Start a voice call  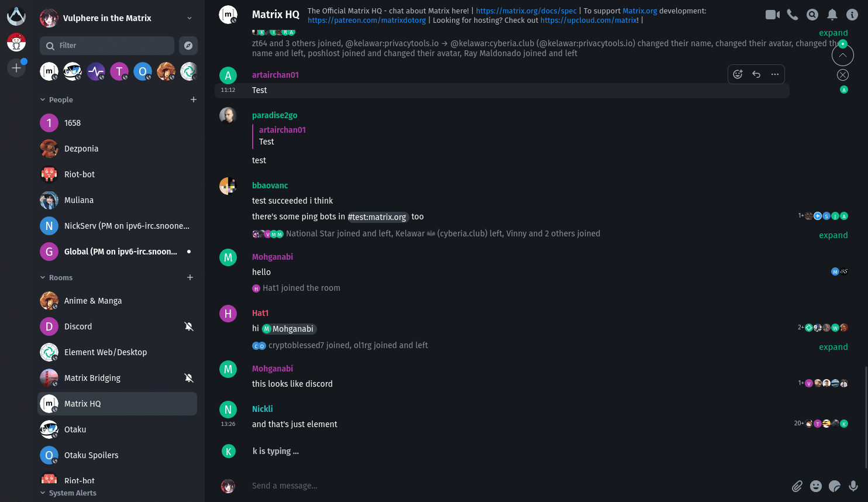[793, 15]
